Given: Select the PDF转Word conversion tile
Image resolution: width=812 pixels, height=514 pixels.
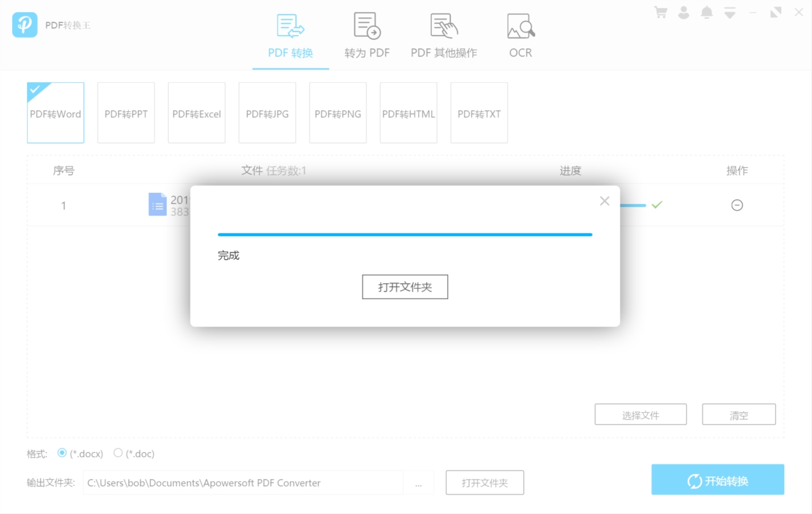Looking at the screenshot, I should tap(55, 113).
